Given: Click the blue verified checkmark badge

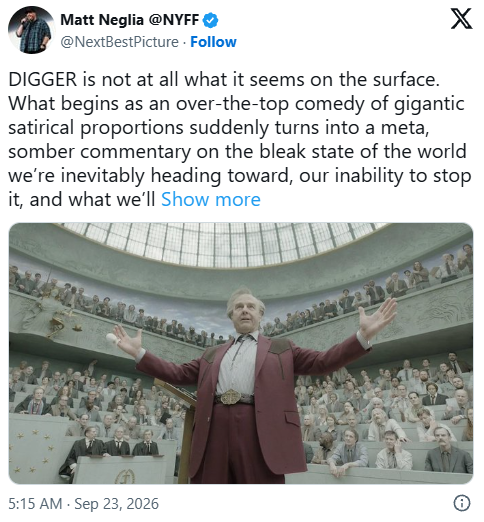Looking at the screenshot, I should pyautogui.click(x=211, y=20).
